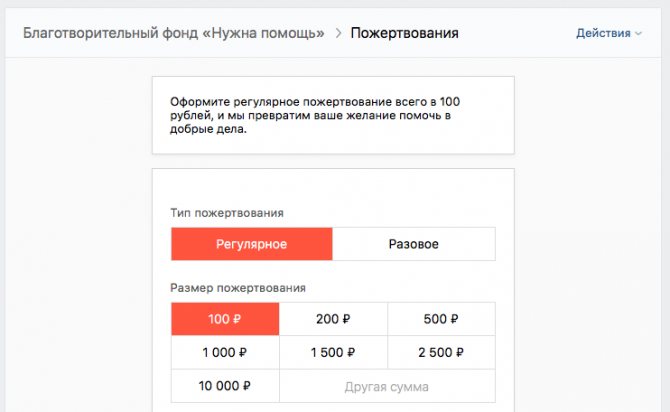Switch to Разовое donation type
This screenshot has height=412, width=670.
pyautogui.click(x=413, y=244)
